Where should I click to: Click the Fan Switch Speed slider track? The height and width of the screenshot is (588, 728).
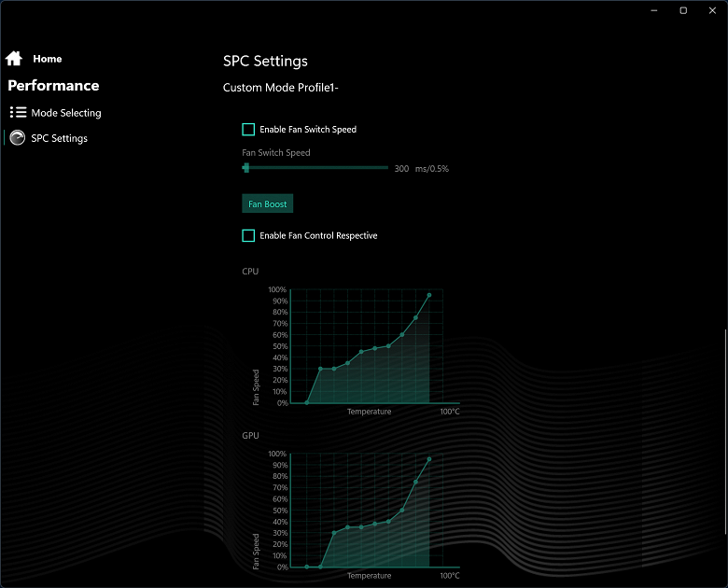[x=315, y=168]
